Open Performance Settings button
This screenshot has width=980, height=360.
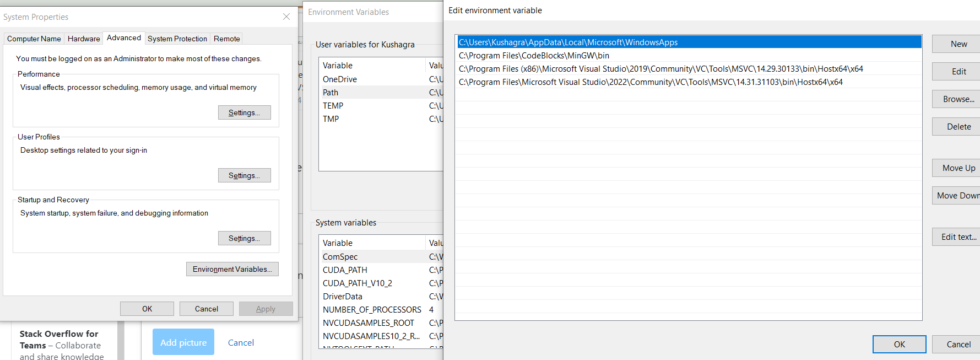coord(245,112)
